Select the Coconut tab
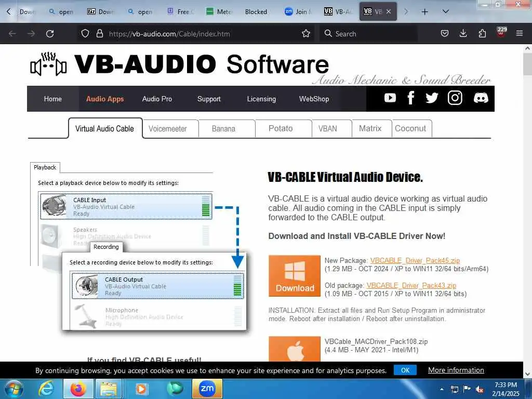Image resolution: width=532 pixels, height=399 pixels. pos(410,129)
